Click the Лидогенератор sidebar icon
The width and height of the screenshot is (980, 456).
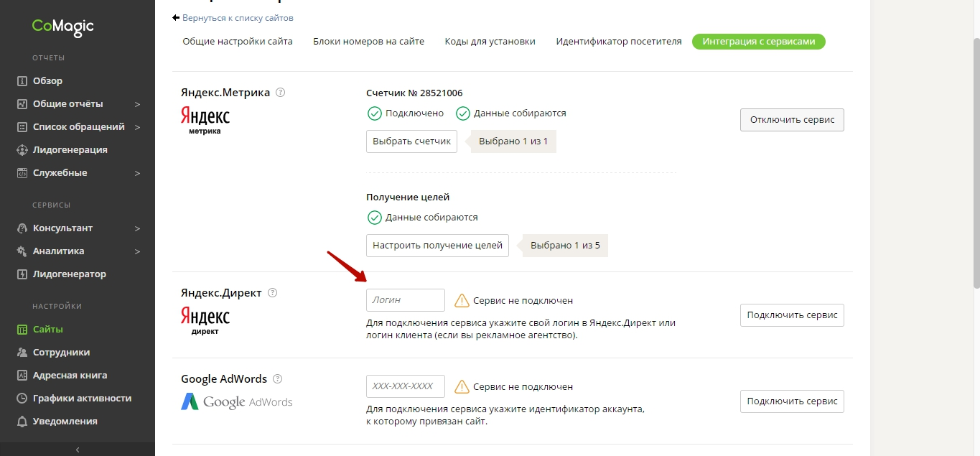point(22,274)
